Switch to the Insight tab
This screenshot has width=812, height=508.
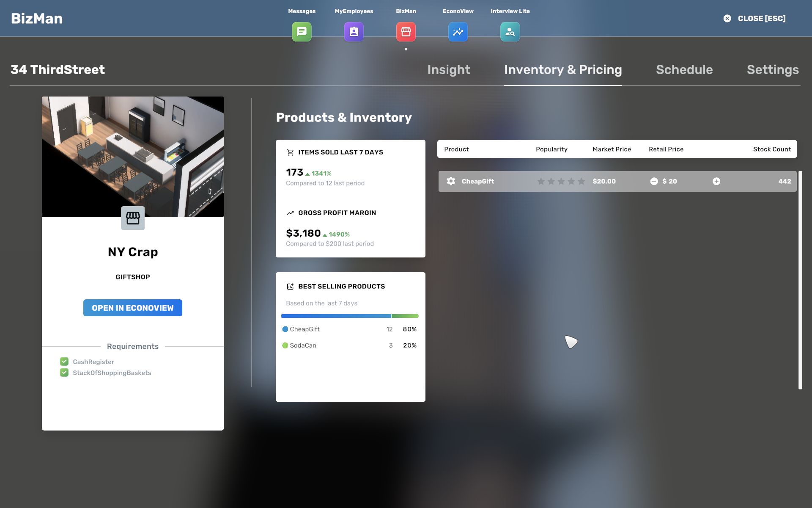(x=449, y=70)
